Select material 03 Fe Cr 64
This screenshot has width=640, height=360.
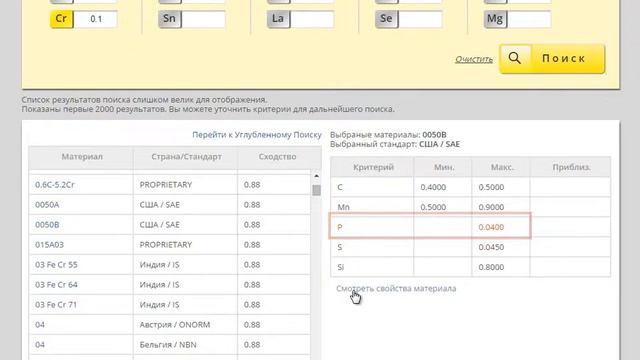click(56, 285)
